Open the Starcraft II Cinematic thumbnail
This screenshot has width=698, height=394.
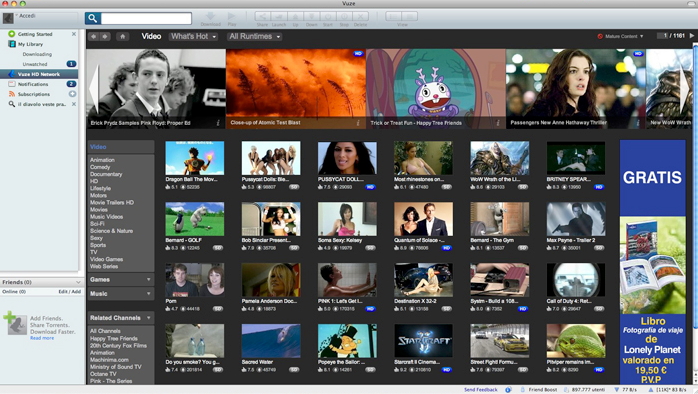(x=423, y=341)
